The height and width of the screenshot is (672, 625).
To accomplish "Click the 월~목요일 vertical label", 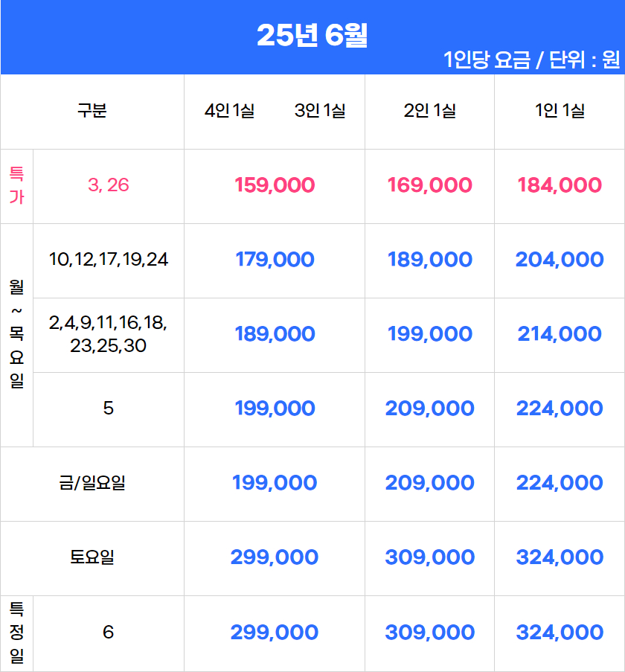I will point(16,334).
